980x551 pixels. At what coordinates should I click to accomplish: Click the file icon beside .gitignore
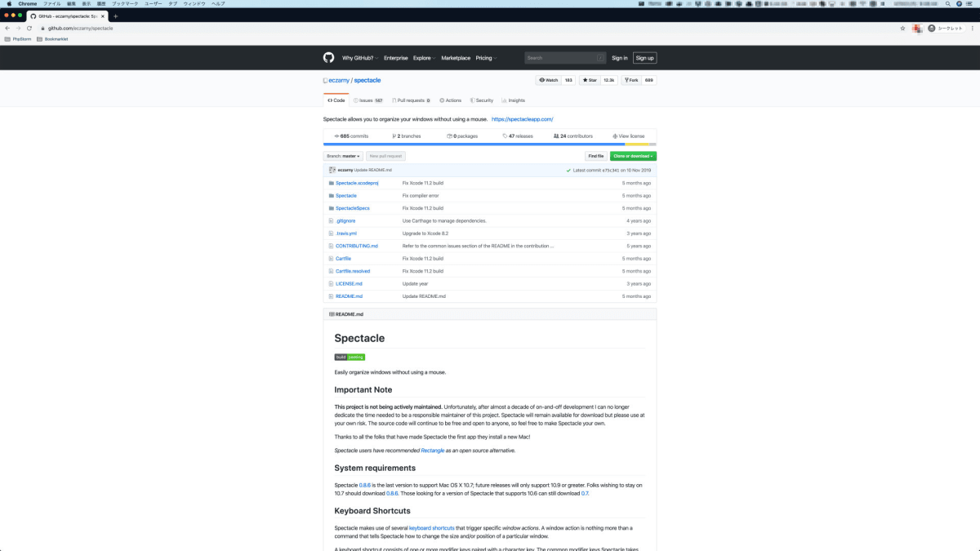(330, 220)
